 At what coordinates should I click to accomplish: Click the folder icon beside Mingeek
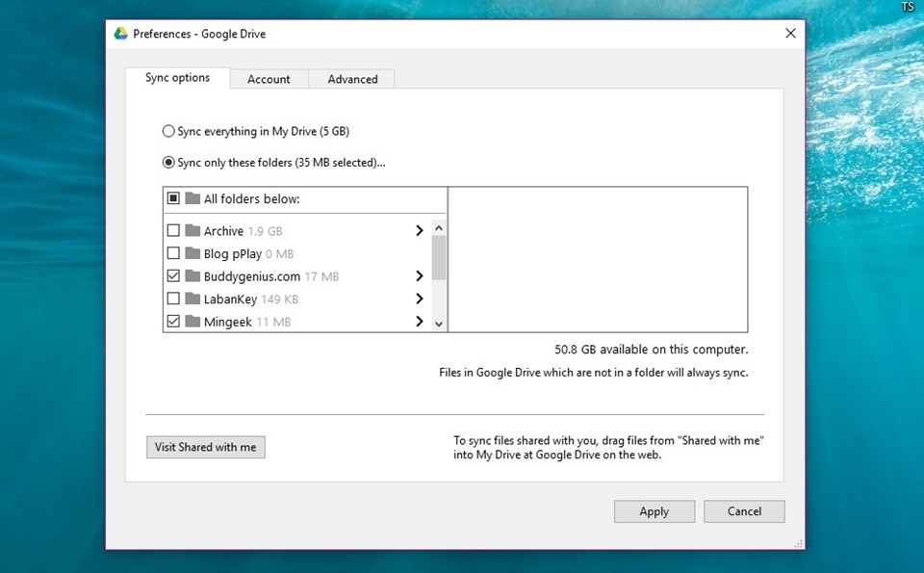pyautogui.click(x=192, y=321)
